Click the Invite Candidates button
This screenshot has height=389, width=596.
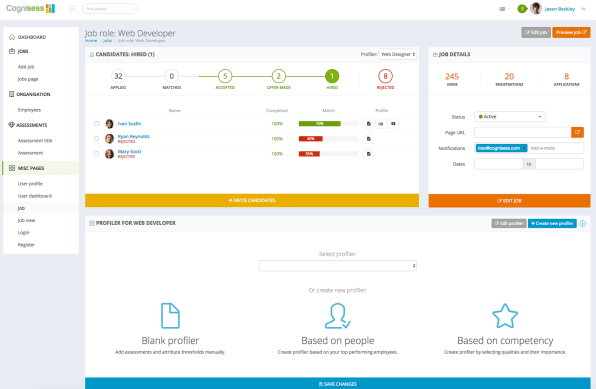pos(252,200)
